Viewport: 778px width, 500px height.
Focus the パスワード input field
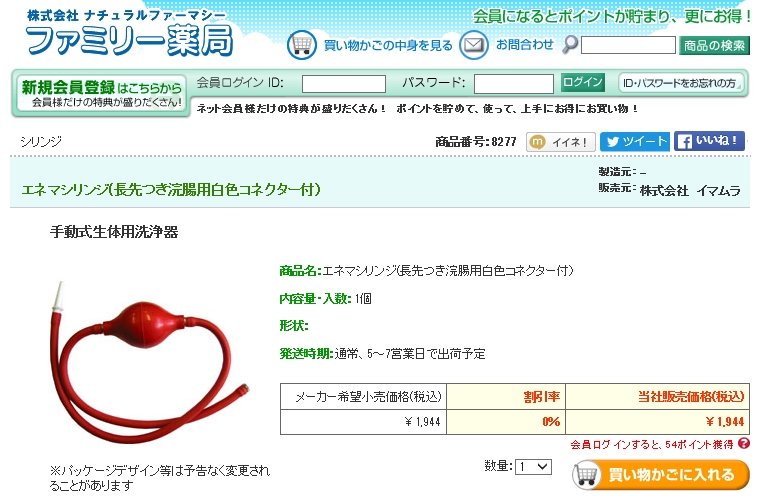[x=514, y=84]
